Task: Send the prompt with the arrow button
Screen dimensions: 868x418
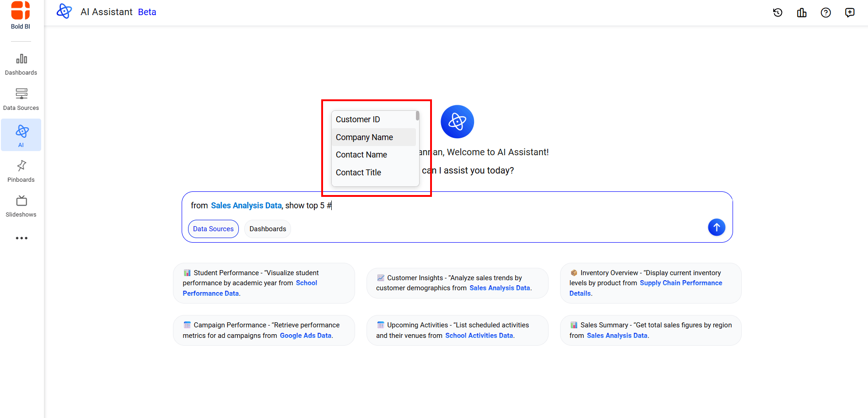Action: pyautogui.click(x=717, y=227)
